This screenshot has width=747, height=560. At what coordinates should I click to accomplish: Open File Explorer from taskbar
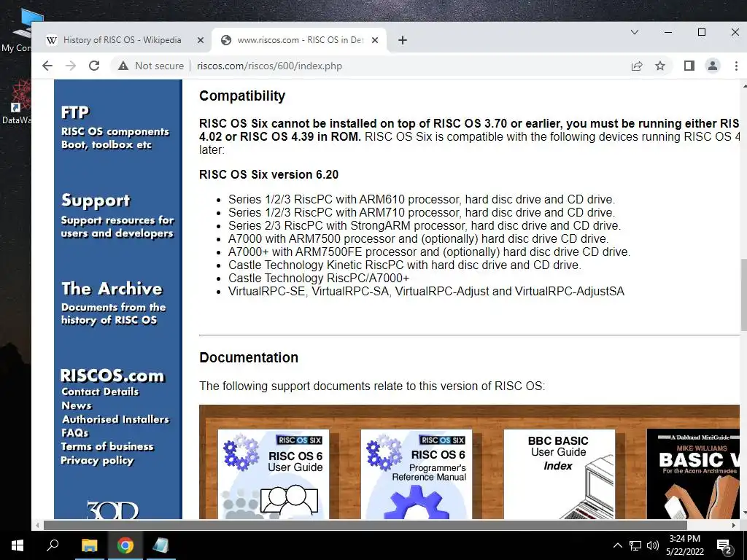(89, 545)
